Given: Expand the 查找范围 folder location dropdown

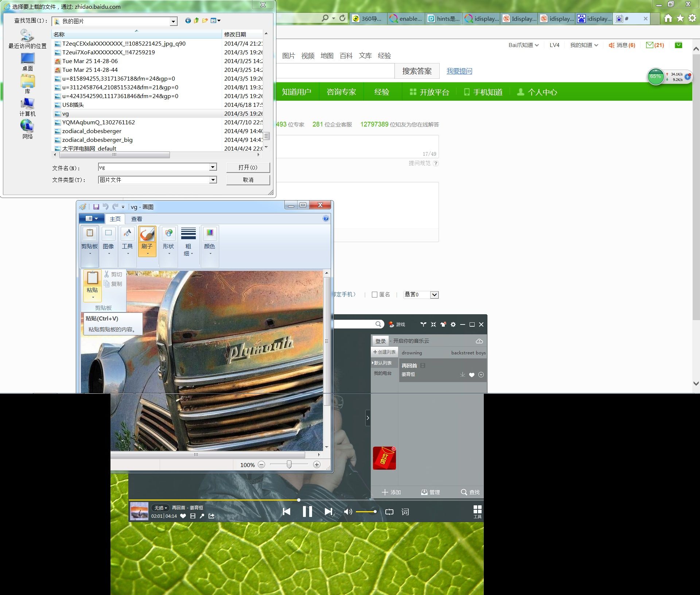Looking at the screenshot, I should pyautogui.click(x=173, y=22).
